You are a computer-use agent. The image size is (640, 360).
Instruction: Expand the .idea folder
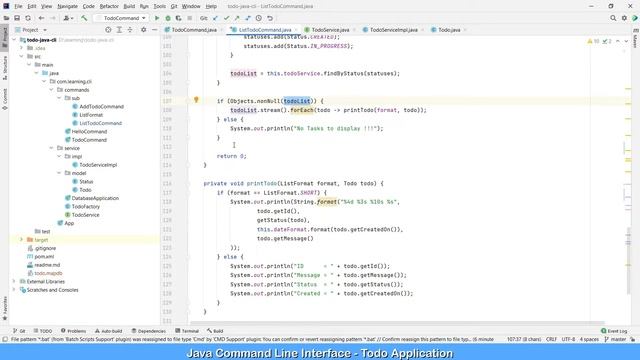pyautogui.click(x=22, y=48)
